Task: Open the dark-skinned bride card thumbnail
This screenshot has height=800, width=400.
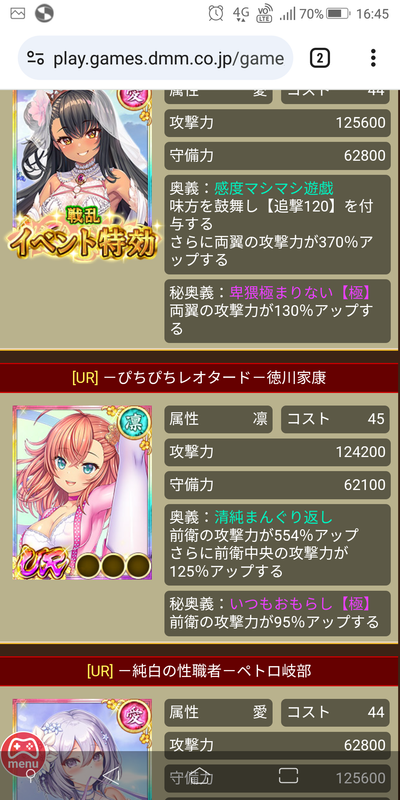Action: coord(82,173)
